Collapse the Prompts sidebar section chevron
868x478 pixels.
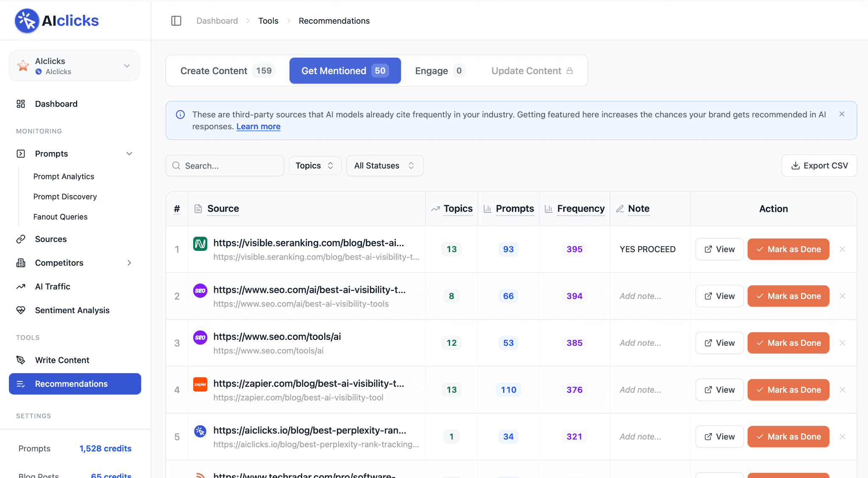point(129,154)
